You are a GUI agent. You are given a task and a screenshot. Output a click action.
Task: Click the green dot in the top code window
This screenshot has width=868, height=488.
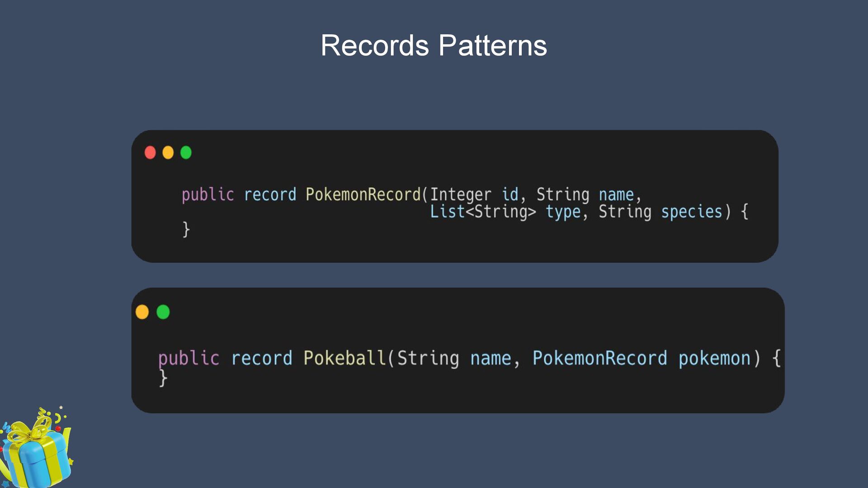pos(186,153)
